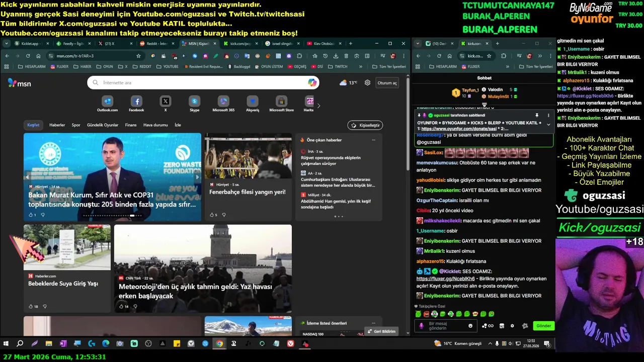Open fluxer.gg link in Kicklet chat message
644x362 pixels.
(x=446, y=279)
